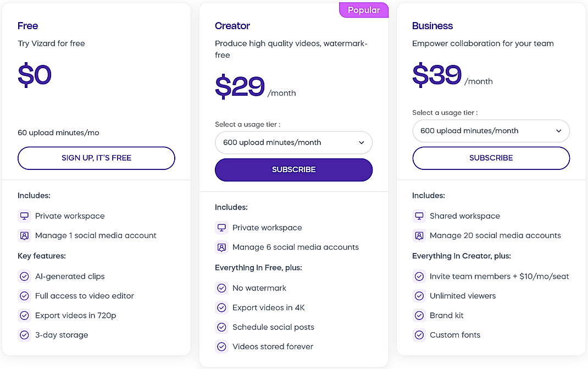The width and height of the screenshot is (588, 369).
Task: Toggle the check next to Custom fonts
Action: [x=419, y=335]
